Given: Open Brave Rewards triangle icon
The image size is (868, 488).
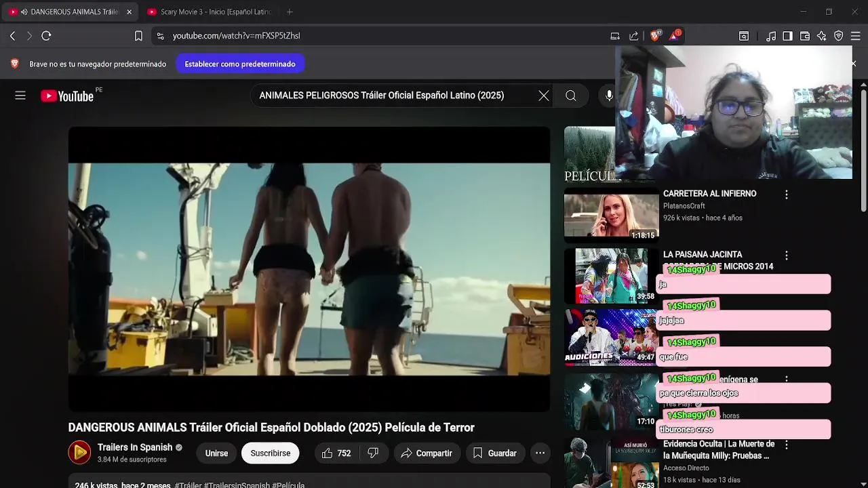Looking at the screenshot, I should 675,35.
